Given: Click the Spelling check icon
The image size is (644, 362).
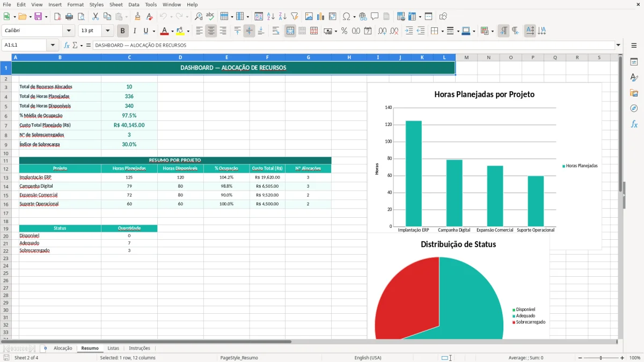Looking at the screenshot, I should pyautogui.click(x=210, y=17).
